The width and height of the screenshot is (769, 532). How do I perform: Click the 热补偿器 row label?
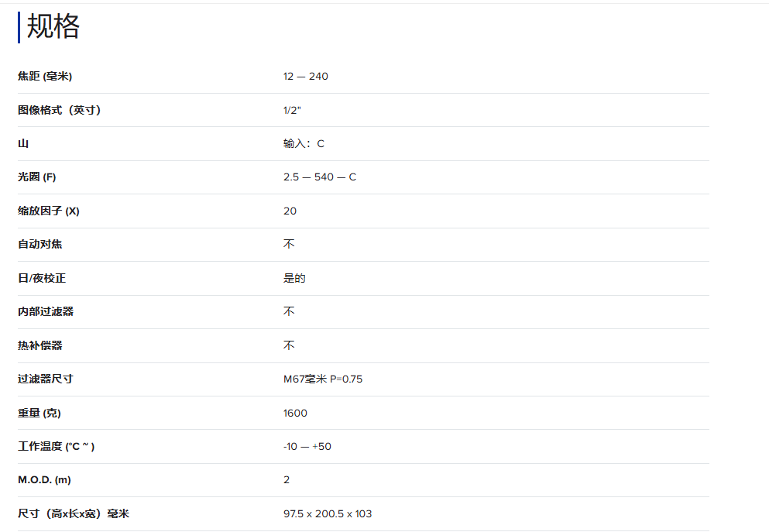click(40, 345)
